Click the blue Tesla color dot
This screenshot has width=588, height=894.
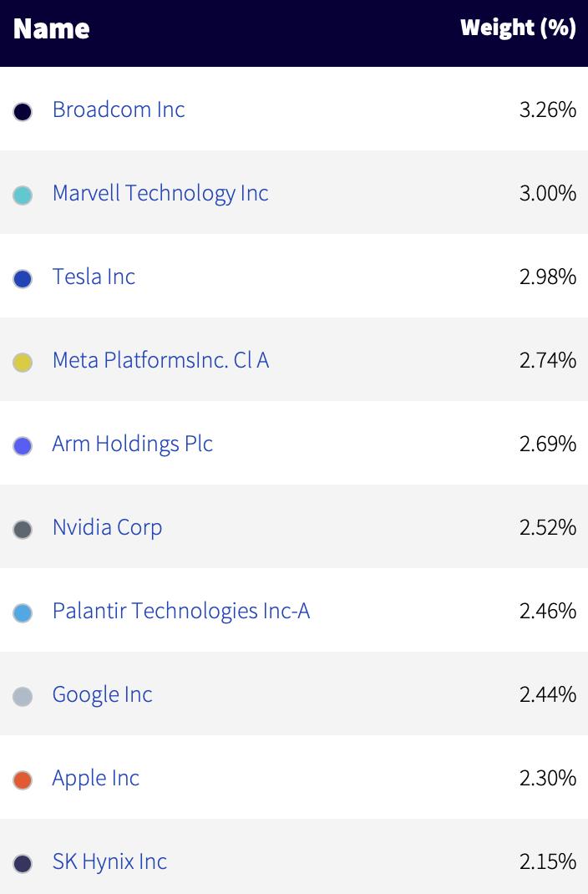click(x=23, y=279)
